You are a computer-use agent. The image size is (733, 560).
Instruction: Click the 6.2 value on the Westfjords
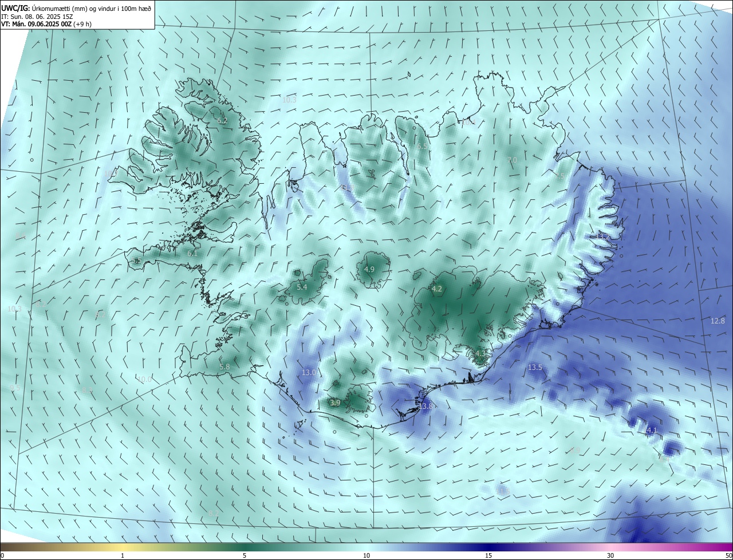click(x=223, y=121)
